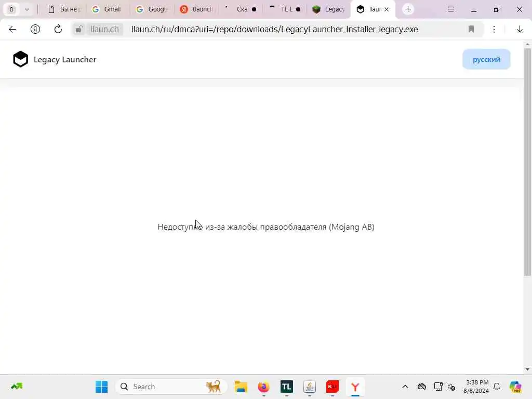The height and width of the screenshot is (399, 532).
Task: Click the Legacy Launcher title link
Action: 65,59
